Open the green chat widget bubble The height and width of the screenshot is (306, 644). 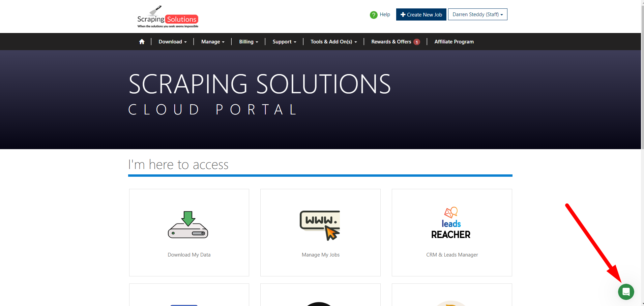click(x=626, y=292)
